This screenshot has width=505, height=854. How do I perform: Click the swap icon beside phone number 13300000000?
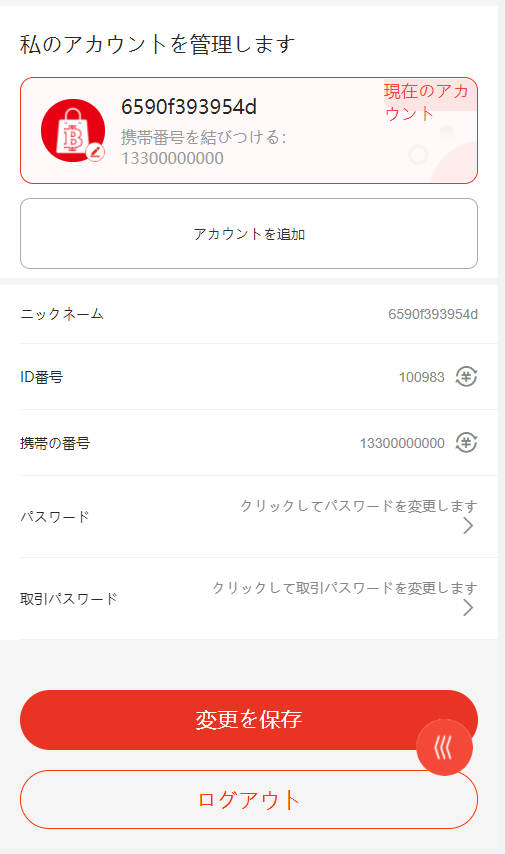click(466, 442)
